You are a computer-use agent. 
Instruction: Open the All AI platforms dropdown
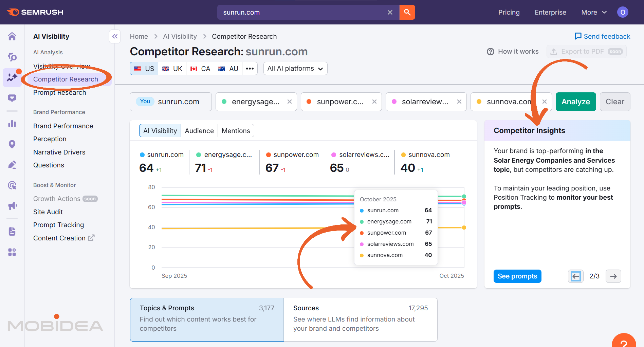tap(295, 68)
